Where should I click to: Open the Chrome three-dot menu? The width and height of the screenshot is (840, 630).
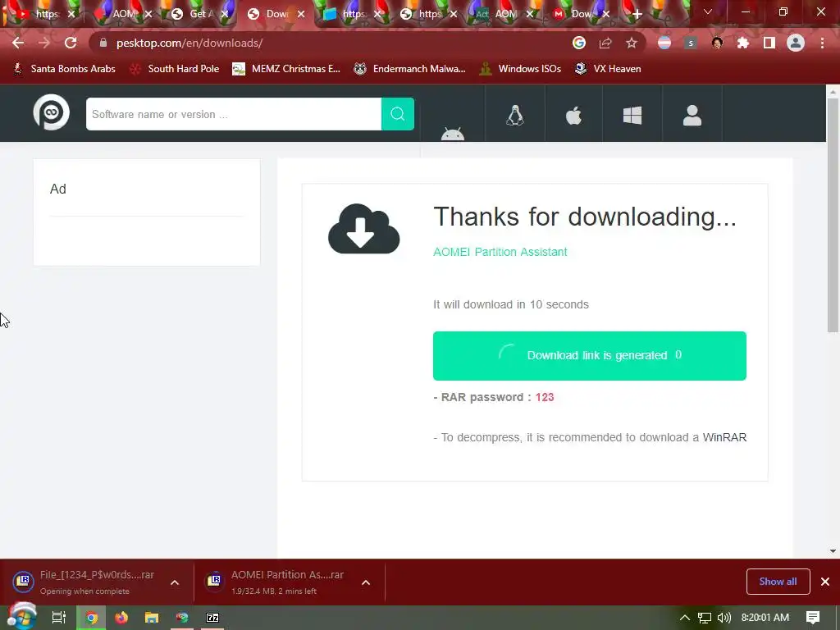pyautogui.click(x=822, y=43)
